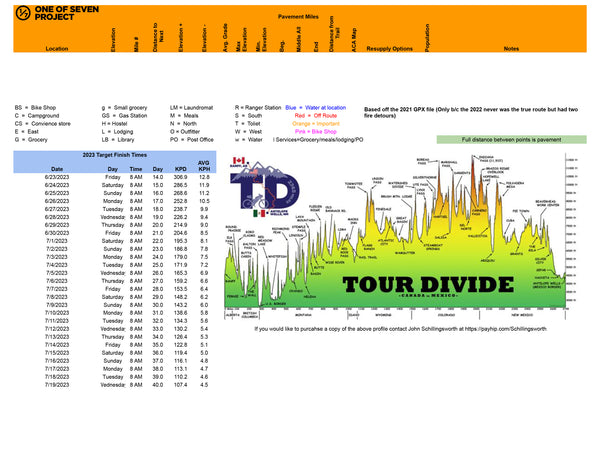This screenshot has width=600, height=464.
Task: Click the Notes column header
Action: [511, 48]
